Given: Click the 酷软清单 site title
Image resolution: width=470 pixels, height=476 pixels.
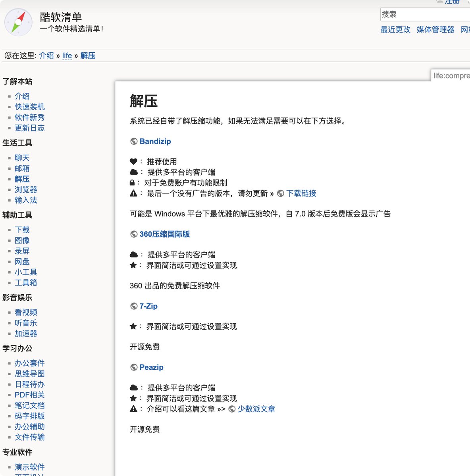Looking at the screenshot, I should point(61,17).
